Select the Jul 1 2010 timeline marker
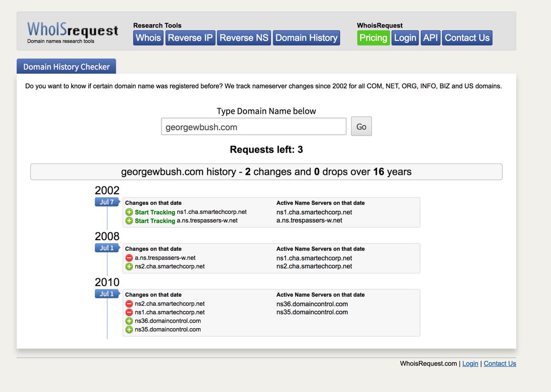The width and height of the screenshot is (551, 392). 107,294
